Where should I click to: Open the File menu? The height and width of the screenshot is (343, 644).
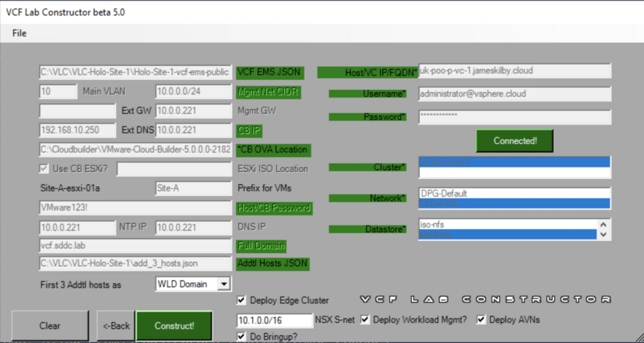(19, 33)
